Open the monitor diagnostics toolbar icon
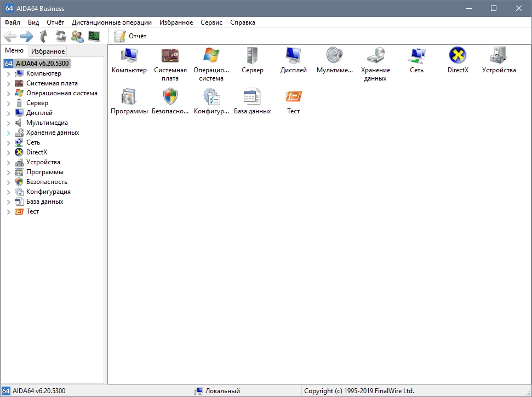Viewport: 532px width, 397px height. pos(94,36)
